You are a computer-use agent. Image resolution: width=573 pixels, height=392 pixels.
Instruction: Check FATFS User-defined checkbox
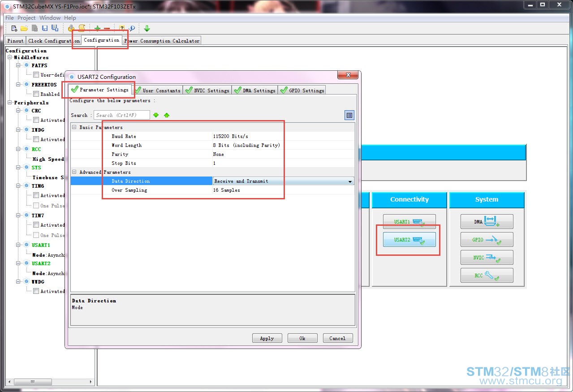pos(36,75)
